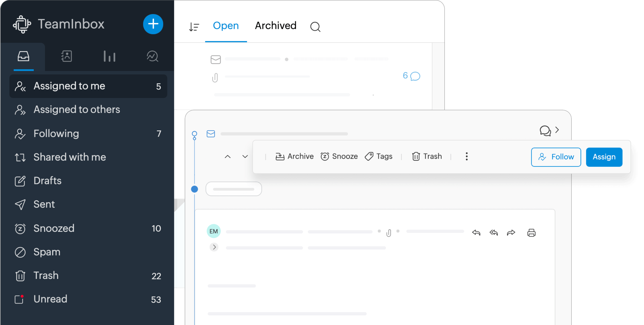This screenshot has width=644, height=325.
Task: Switch to the Archived tab
Action: pyautogui.click(x=275, y=25)
